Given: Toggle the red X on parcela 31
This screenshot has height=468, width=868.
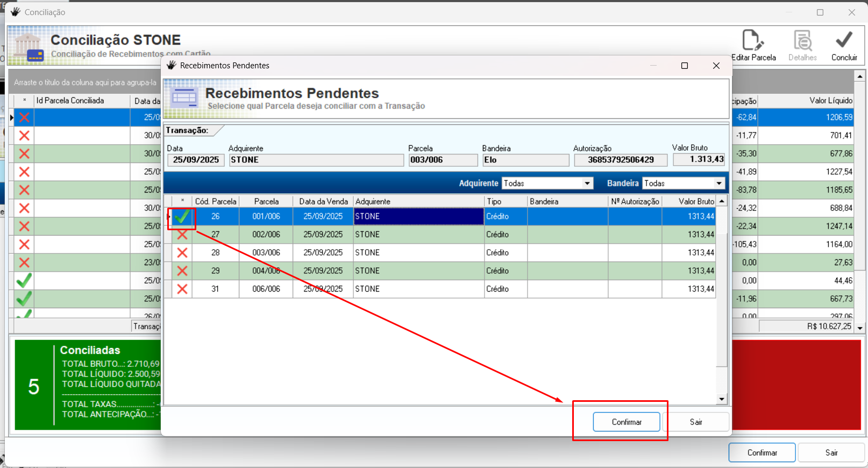Looking at the screenshot, I should (x=182, y=289).
